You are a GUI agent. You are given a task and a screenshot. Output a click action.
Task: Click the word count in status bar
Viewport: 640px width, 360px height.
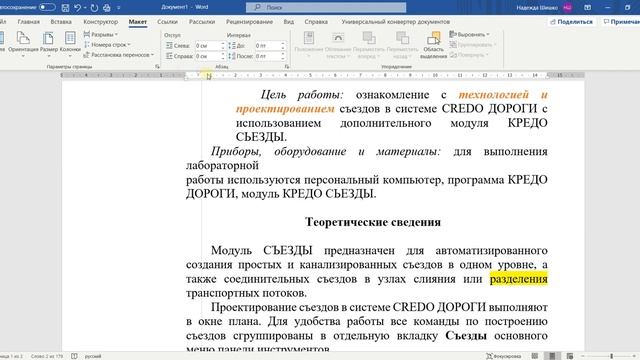[x=47, y=356]
